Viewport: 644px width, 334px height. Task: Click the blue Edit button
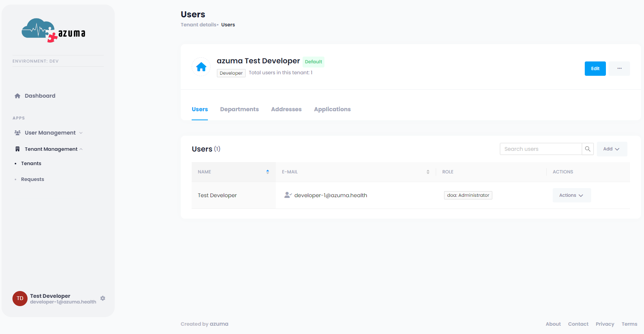pyautogui.click(x=595, y=69)
